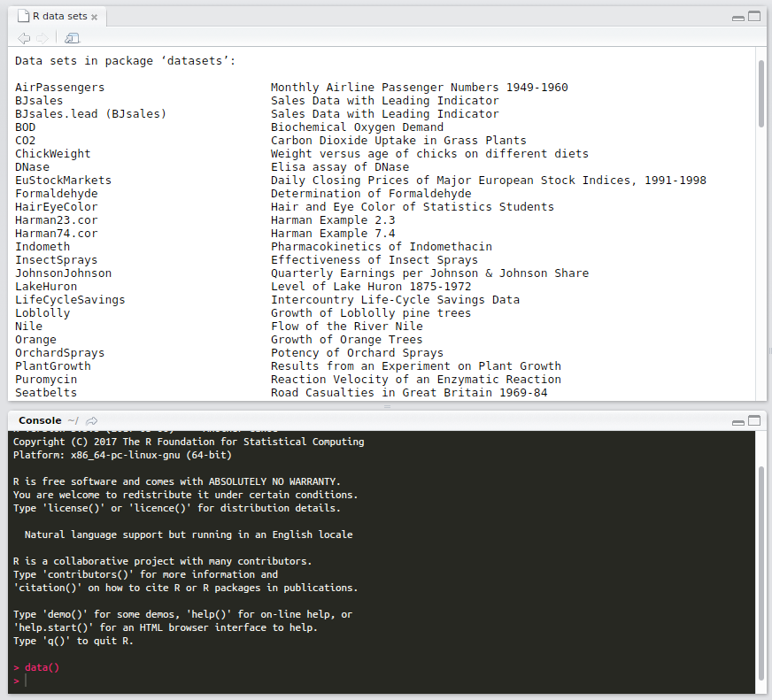The height and width of the screenshot is (700, 772).
Task: Click the BJsales.lead (BJsales) entry
Action: click(90, 113)
